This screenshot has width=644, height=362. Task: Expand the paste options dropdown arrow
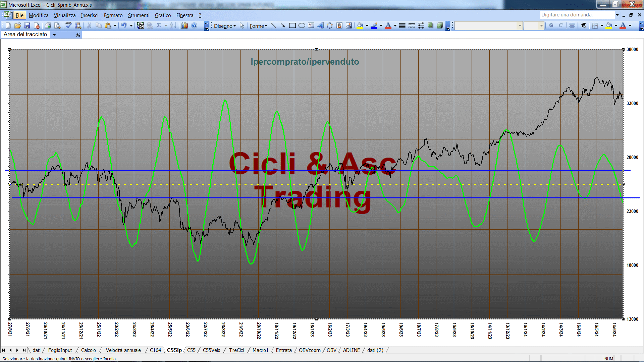click(x=115, y=25)
